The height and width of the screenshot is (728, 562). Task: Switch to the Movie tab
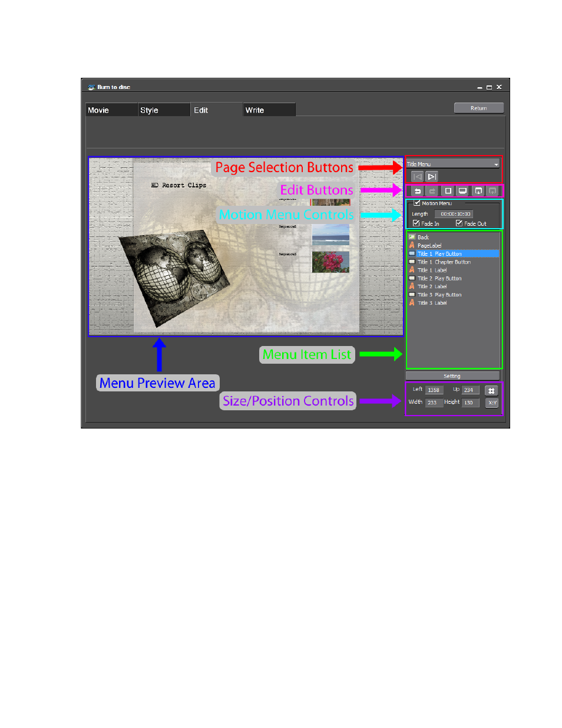coord(111,110)
